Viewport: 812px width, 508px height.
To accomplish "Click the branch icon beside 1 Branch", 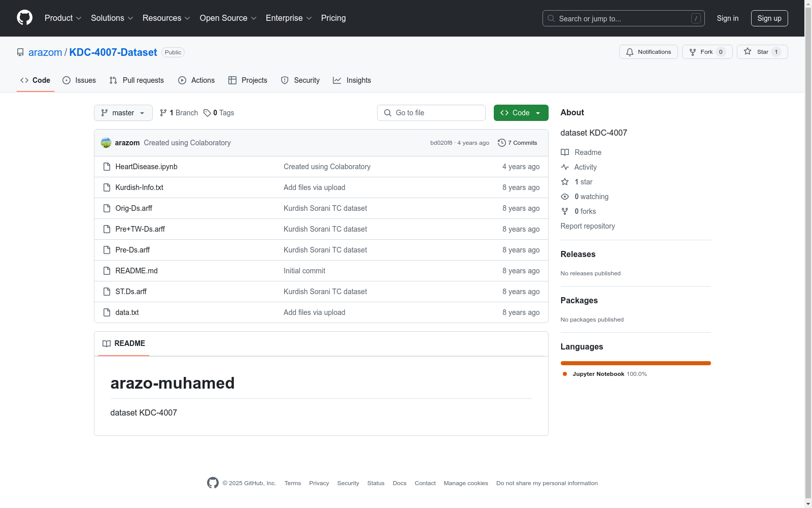I will (163, 113).
